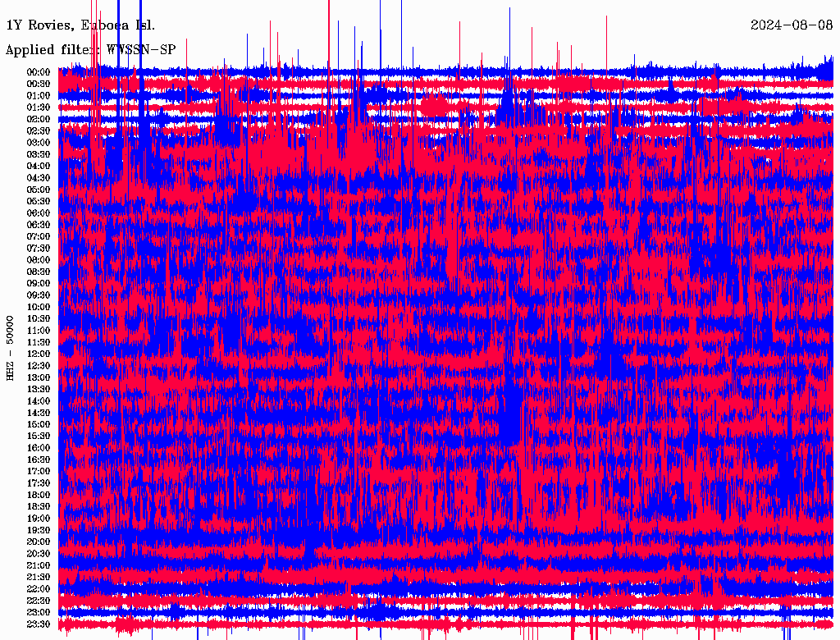Click the 10:00 time label

tap(39, 307)
